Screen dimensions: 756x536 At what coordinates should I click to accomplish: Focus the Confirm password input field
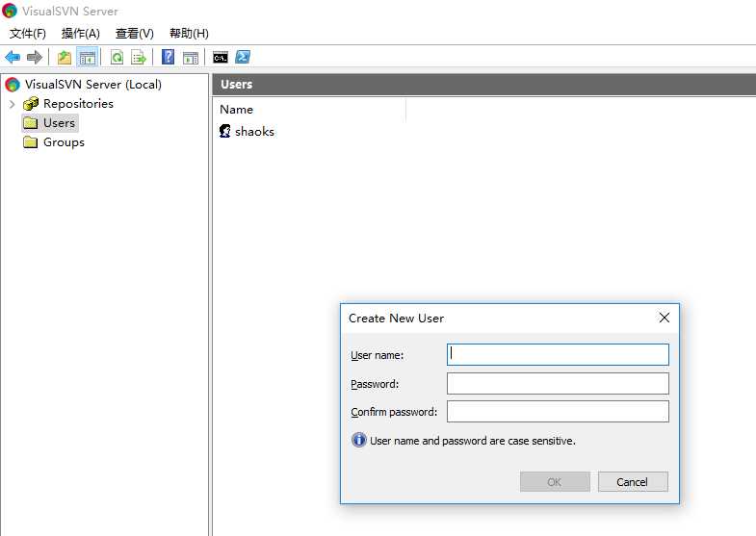point(558,411)
